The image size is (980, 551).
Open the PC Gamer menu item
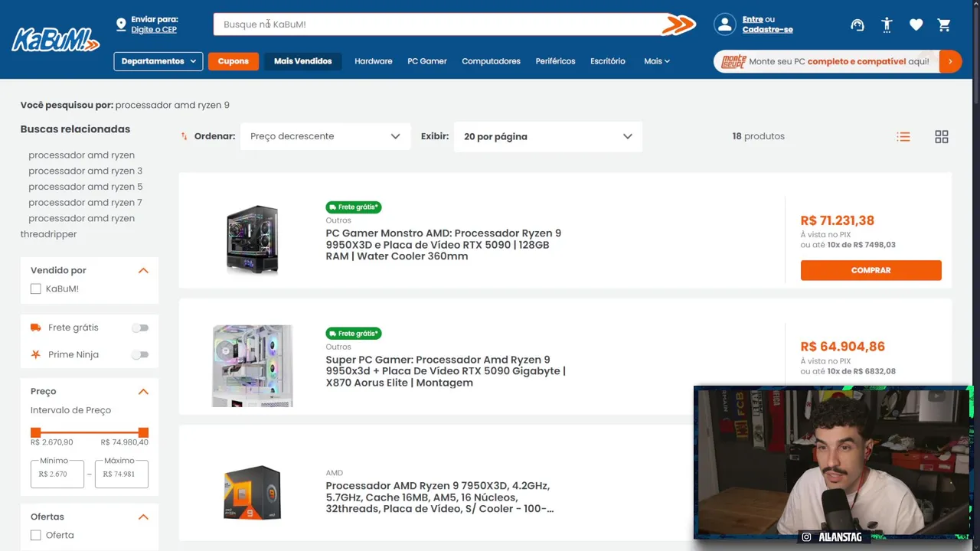tap(427, 61)
